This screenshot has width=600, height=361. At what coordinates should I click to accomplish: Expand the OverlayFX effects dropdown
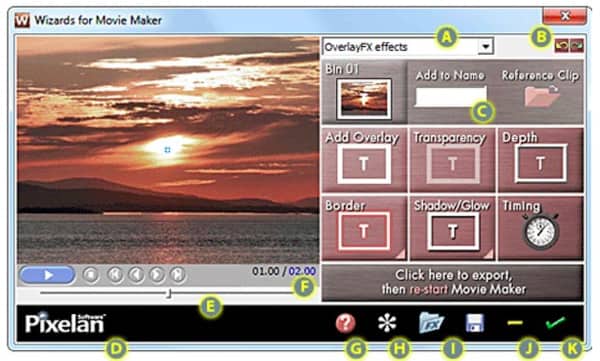tap(485, 47)
